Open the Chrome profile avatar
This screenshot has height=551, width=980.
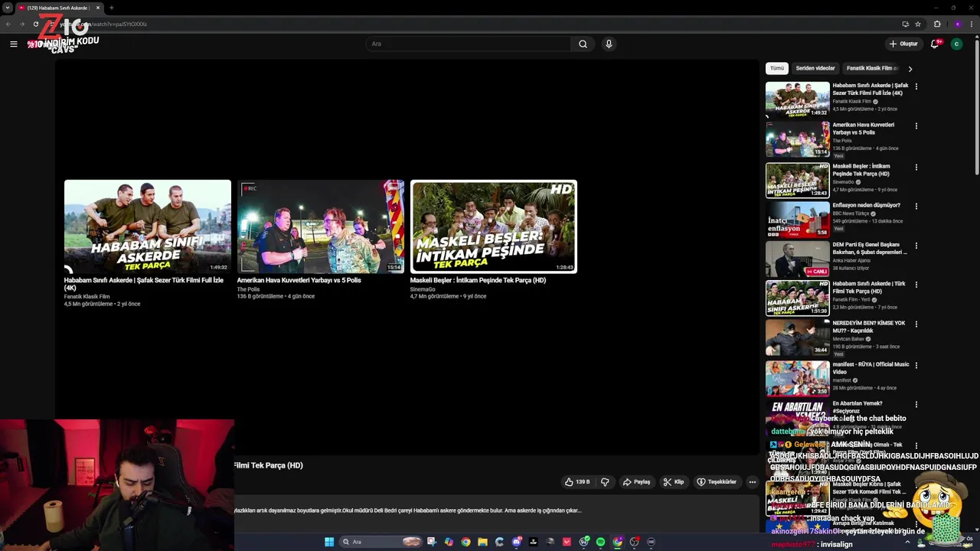[x=957, y=24]
